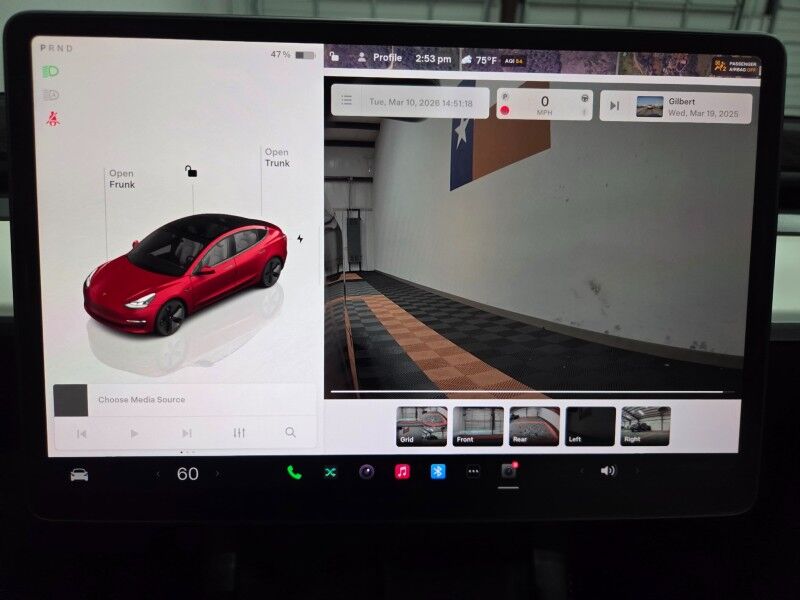Image resolution: width=800 pixels, height=600 pixels.
Task: Mute the speaker volume icon
Action: tap(607, 471)
